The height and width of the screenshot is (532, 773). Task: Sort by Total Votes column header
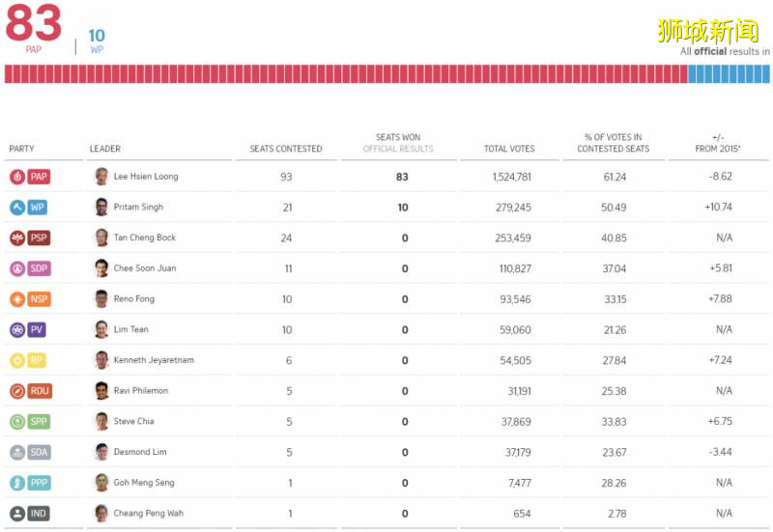509,149
